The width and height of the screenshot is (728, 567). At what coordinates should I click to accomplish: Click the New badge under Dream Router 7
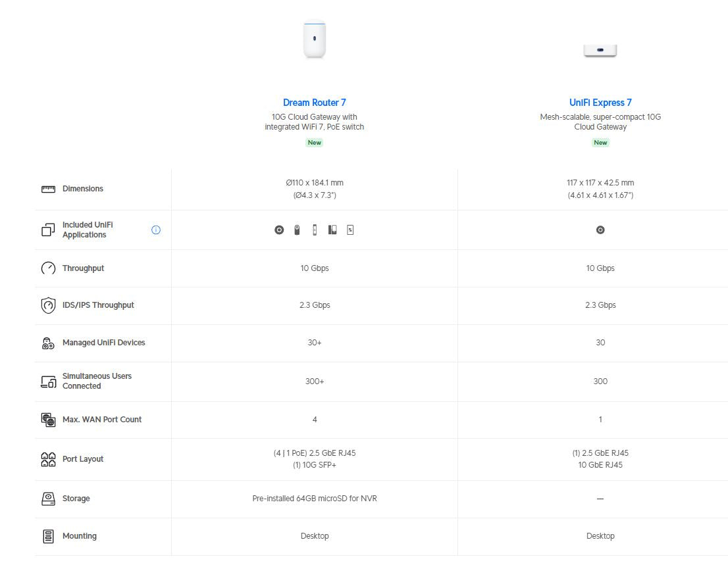pyautogui.click(x=315, y=143)
